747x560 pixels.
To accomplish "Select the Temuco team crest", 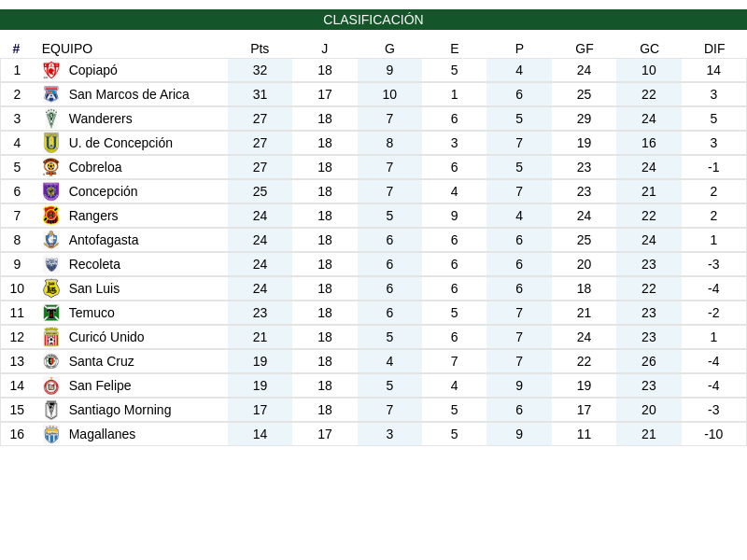I will pyautogui.click(x=51, y=313).
